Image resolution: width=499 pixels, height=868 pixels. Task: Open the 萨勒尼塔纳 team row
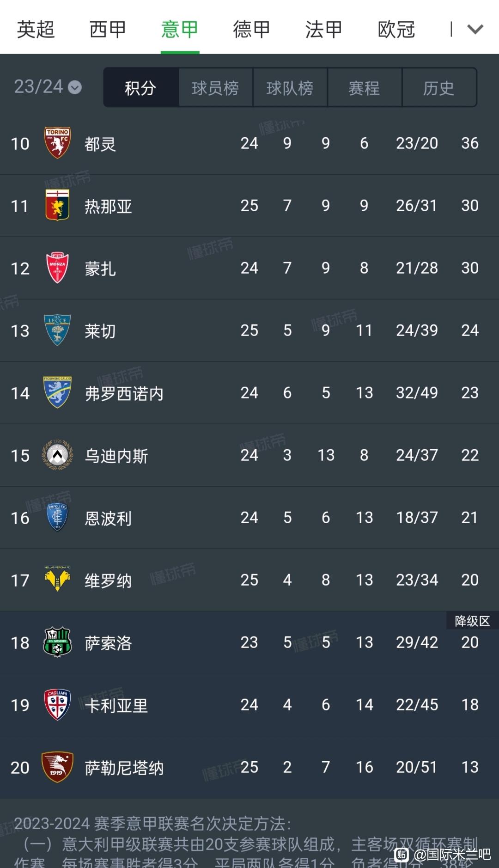pos(249,767)
